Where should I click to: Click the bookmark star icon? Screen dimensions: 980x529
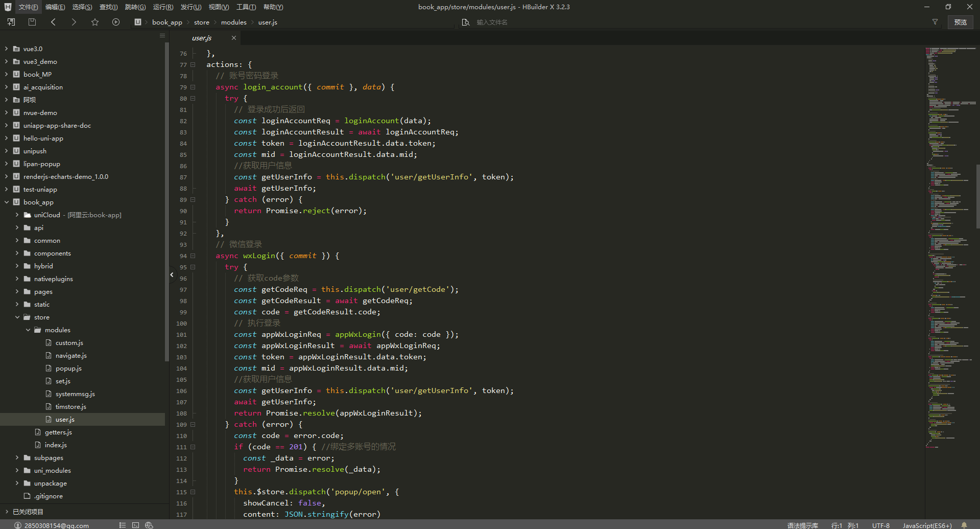(x=95, y=22)
